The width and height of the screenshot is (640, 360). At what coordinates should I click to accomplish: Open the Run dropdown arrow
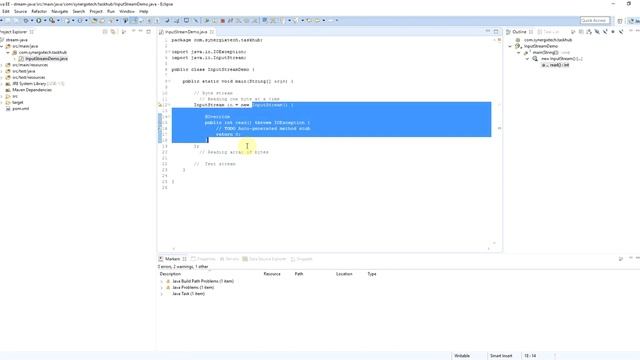coord(45,20)
